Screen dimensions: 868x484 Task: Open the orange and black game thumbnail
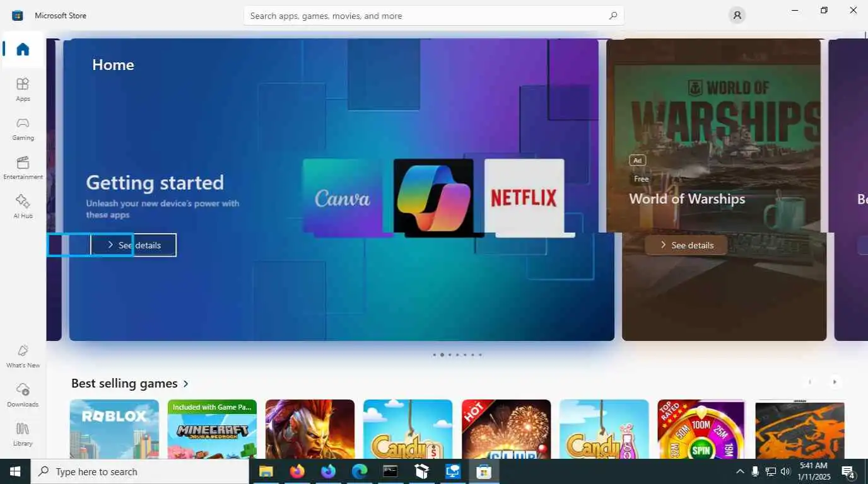pyautogui.click(x=800, y=429)
